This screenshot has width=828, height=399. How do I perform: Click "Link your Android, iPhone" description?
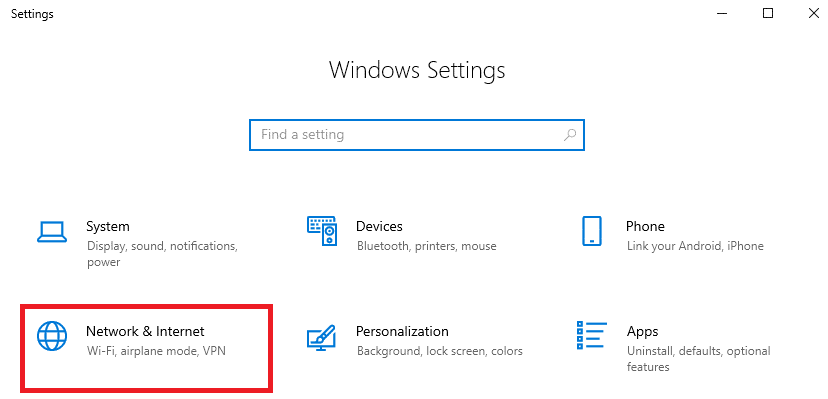[695, 246]
